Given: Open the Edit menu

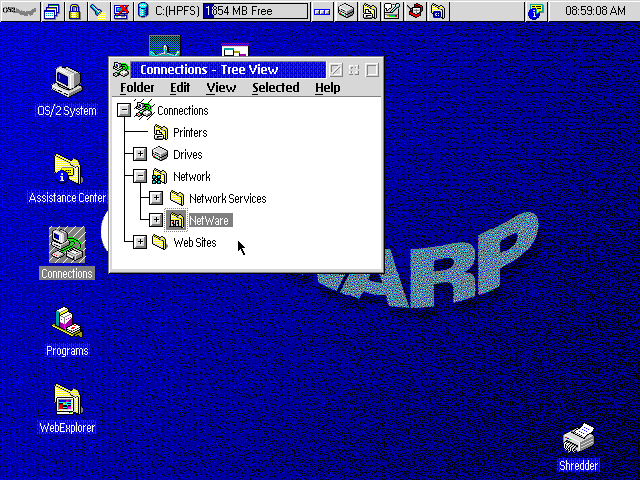Looking at the screenshot, I should pyautogui.click(x=180, y=88).
